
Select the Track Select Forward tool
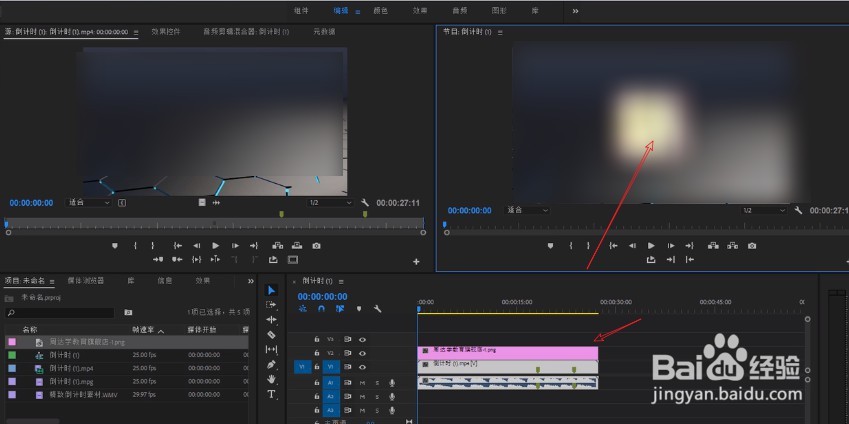pyautogui.click(x=271, y=305)
